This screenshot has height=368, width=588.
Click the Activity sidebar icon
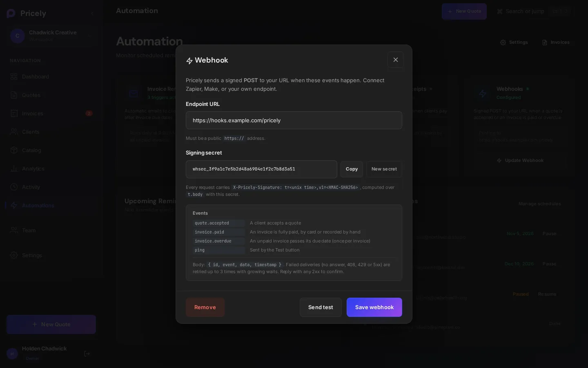pos(14,187)
